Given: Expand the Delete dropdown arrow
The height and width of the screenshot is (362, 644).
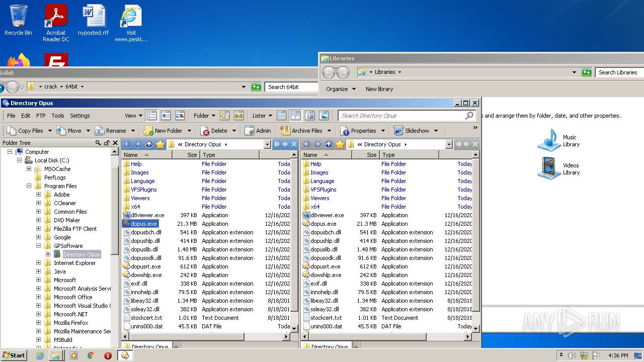Looking at the screenshot, I should click(x=234, y=131).
